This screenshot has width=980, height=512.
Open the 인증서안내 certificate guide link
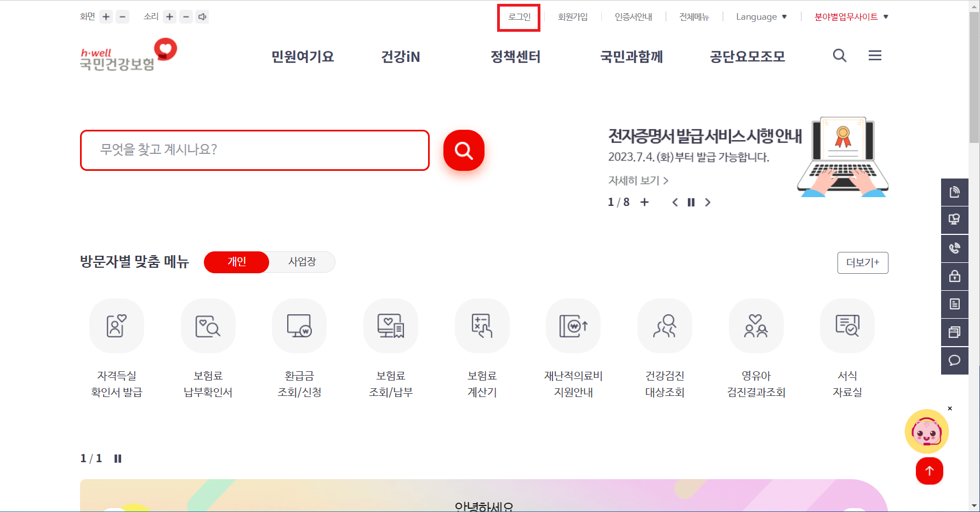click(634, 17)
